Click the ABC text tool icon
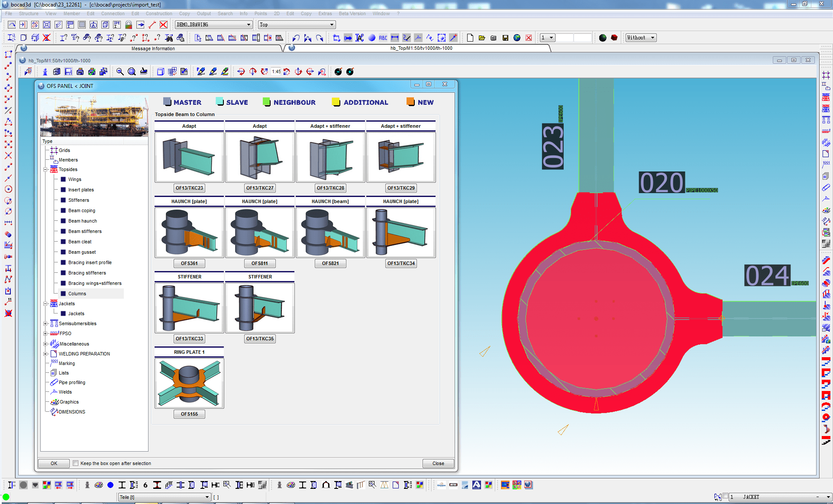Image resolution: width=833 pixels, height=504 pixels. coord(383,38)
